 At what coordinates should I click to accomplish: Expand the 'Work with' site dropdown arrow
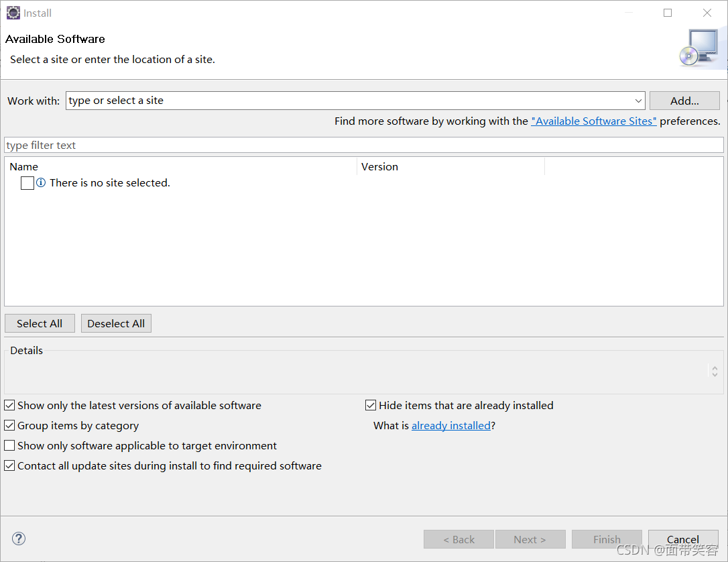pos(638,101)
